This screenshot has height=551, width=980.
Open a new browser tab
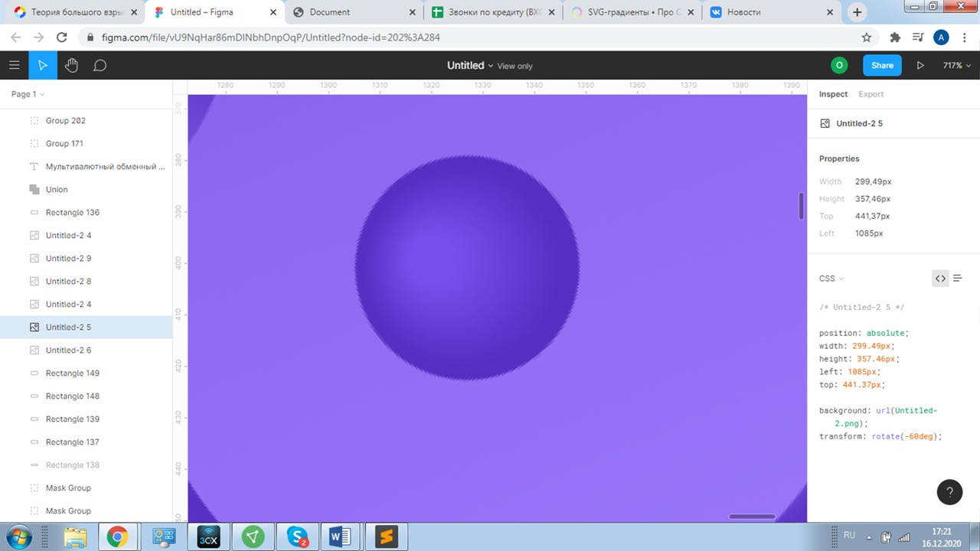[x=857, y=12]
